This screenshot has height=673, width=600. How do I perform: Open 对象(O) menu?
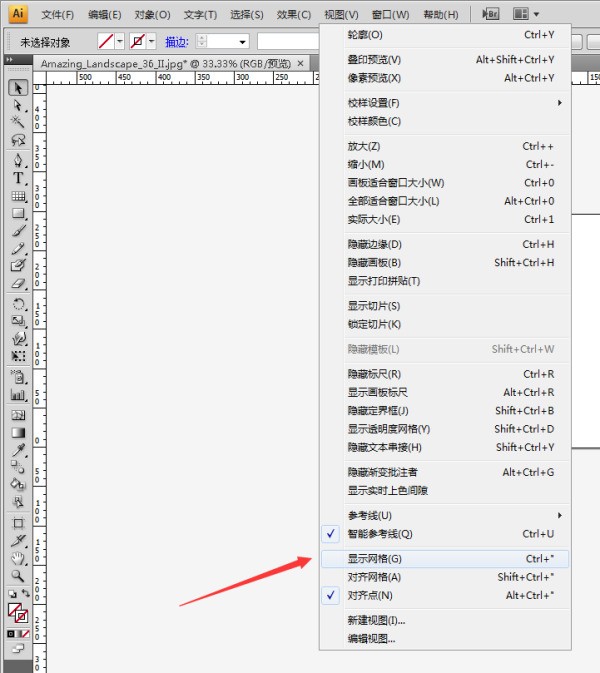(x=152, y=15)
